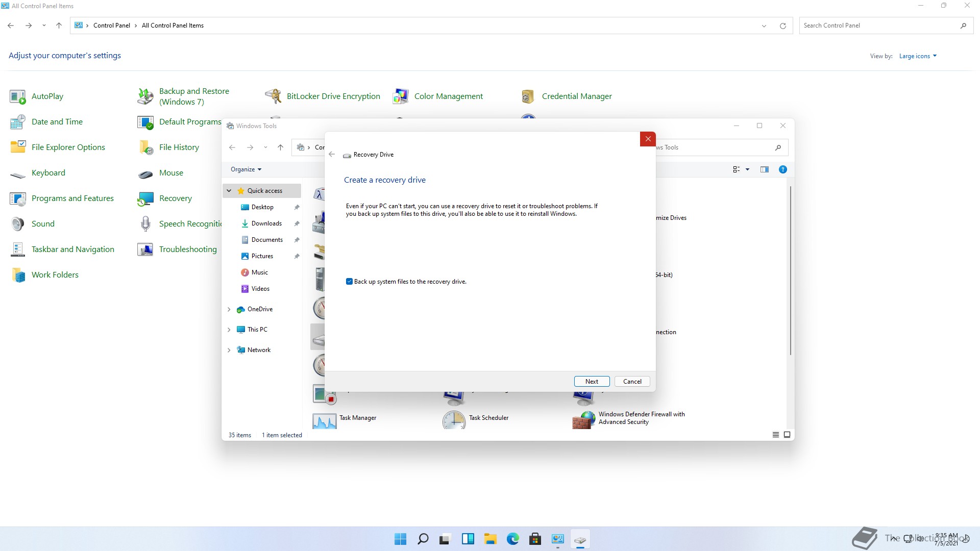Open Recovery icon in Control Panel
980x551 pixels.
click(x=145, y=198)
